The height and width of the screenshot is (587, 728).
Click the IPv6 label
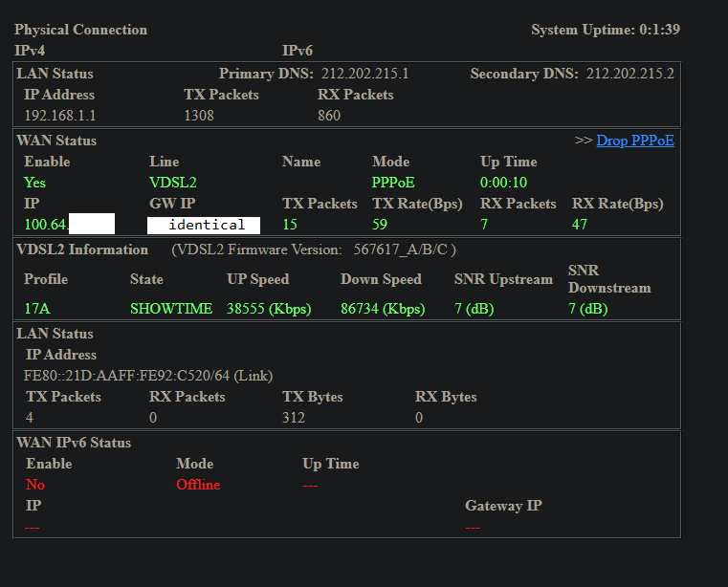pos(298,50)
